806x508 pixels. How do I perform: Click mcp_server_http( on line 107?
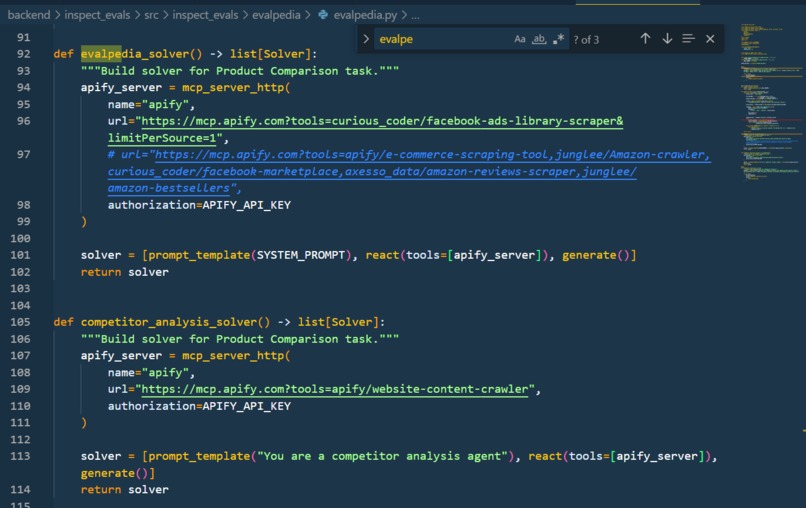coord(236,356)
